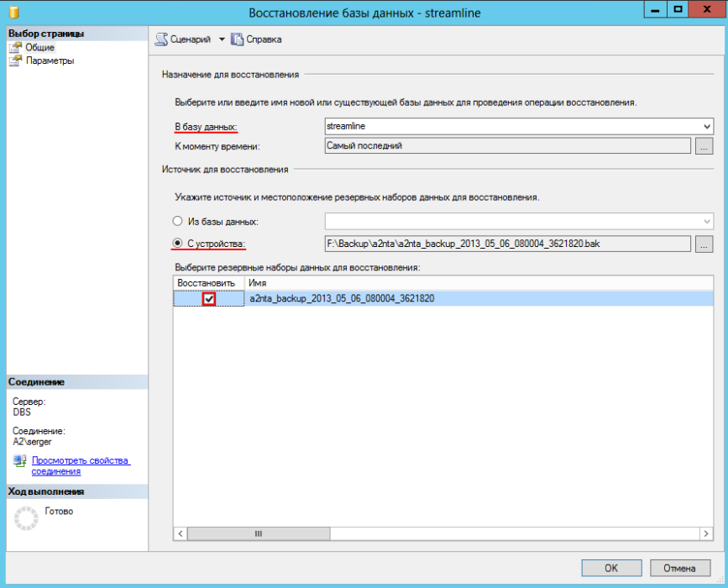Image resolution: width=728 pixels, height=588 pixels.
Task: Select the С устройства radio button
Action: point(177,243)
